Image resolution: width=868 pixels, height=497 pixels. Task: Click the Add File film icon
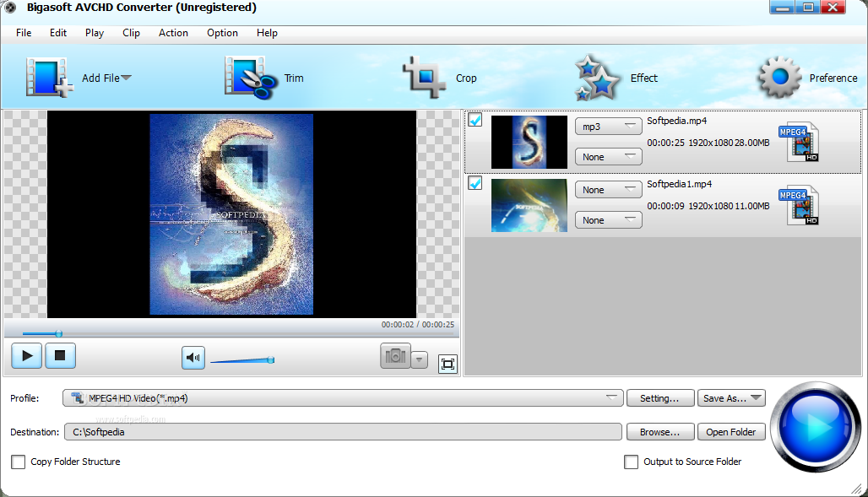point(49,78)
